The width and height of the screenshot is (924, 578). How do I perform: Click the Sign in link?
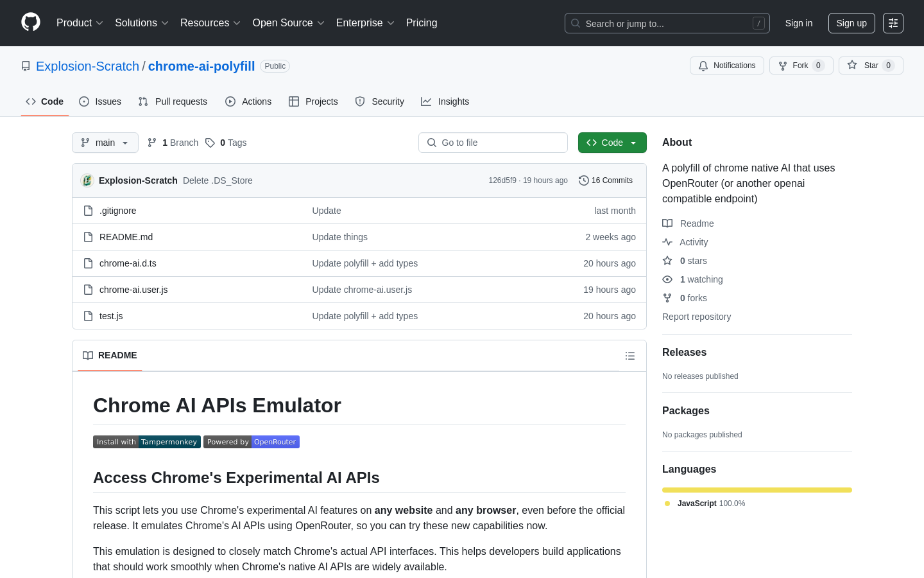pyautogui.click(x=799, y=23)
